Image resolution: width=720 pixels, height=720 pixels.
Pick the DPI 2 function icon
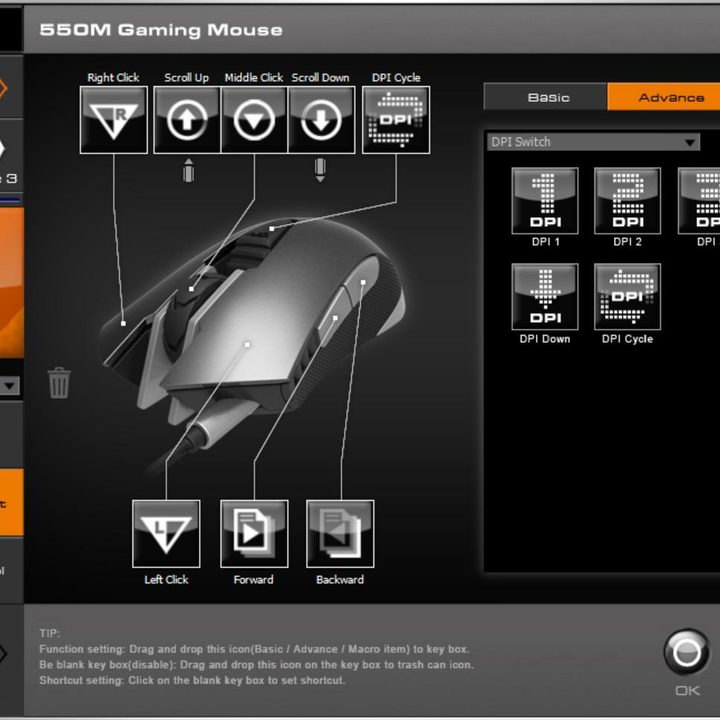(627, 201)
